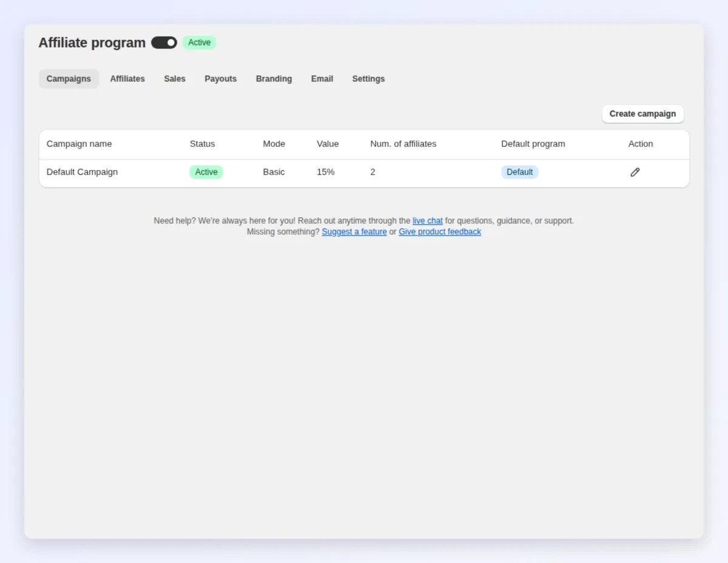Click Give product feedback link
Image resolution: width=728 pixels, height=563 pixels.
440,232
